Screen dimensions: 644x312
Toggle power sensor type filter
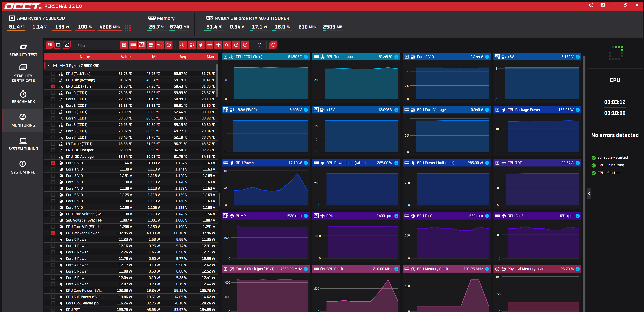pos(201,45)
